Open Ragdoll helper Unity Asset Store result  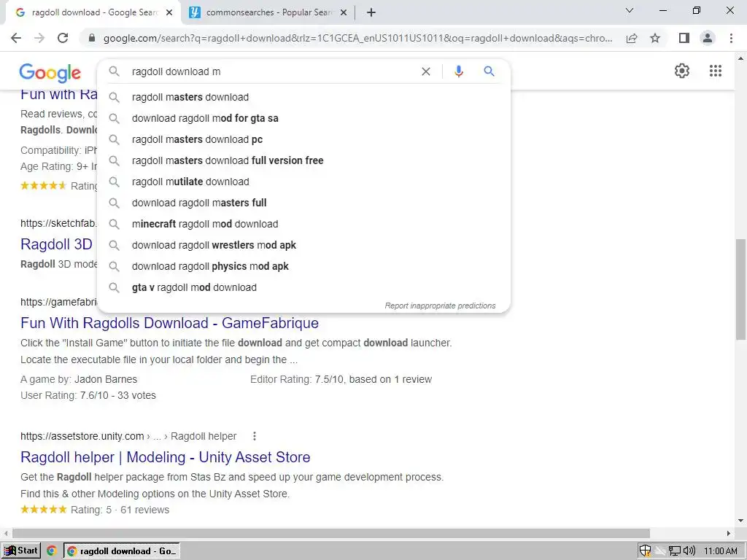[166, 457]
